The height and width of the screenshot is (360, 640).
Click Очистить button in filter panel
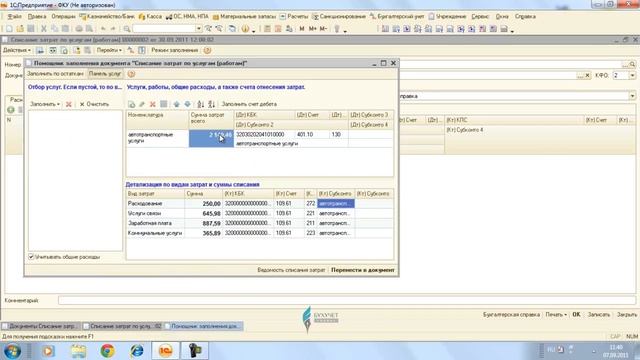pos(94,104)
